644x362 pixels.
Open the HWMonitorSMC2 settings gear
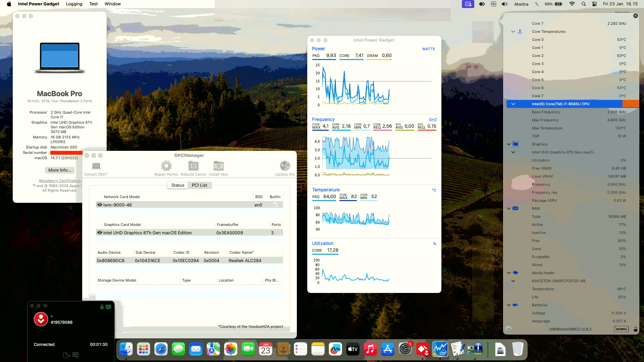508,329
